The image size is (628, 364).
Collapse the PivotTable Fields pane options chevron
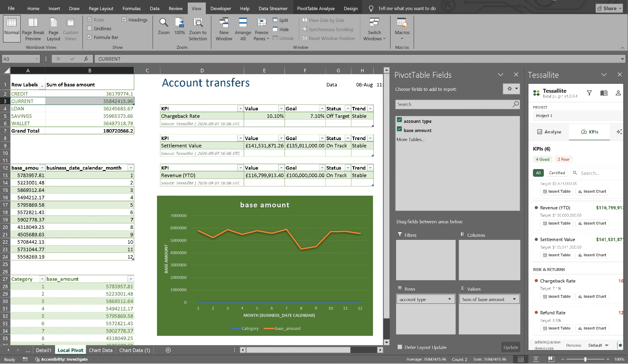click(500, 75)
